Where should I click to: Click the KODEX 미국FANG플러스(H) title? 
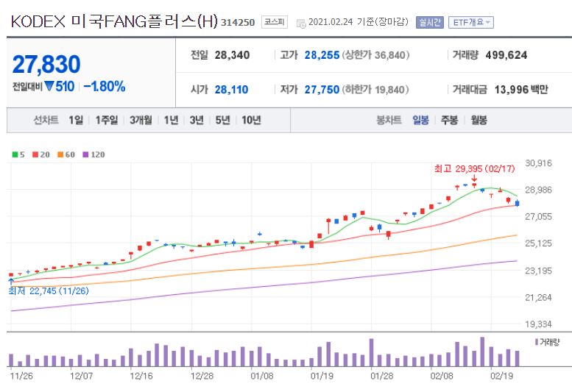pyautogui.click(x=114, y=21)
